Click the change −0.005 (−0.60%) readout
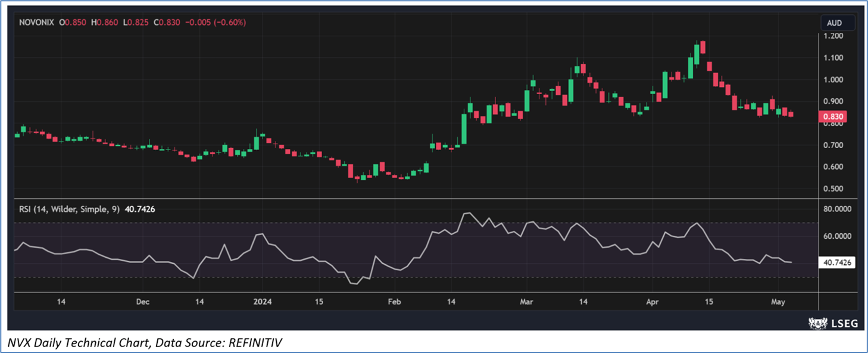This screenshot has width=868, height=353. pos(216,22)
